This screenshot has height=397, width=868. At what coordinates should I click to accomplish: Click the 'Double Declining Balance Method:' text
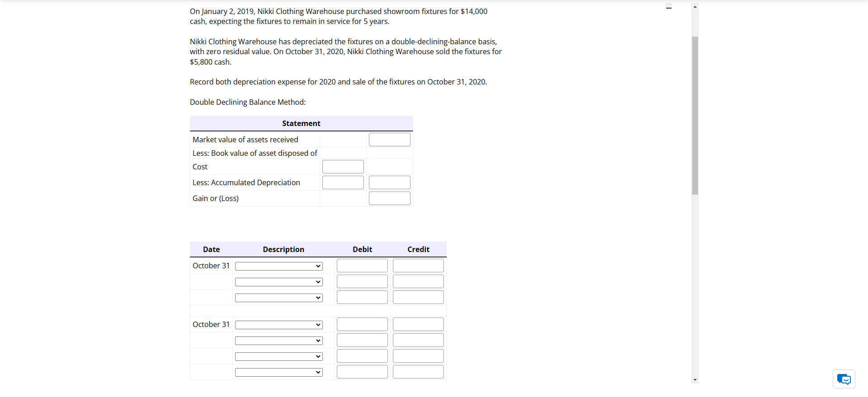point(248,102)
